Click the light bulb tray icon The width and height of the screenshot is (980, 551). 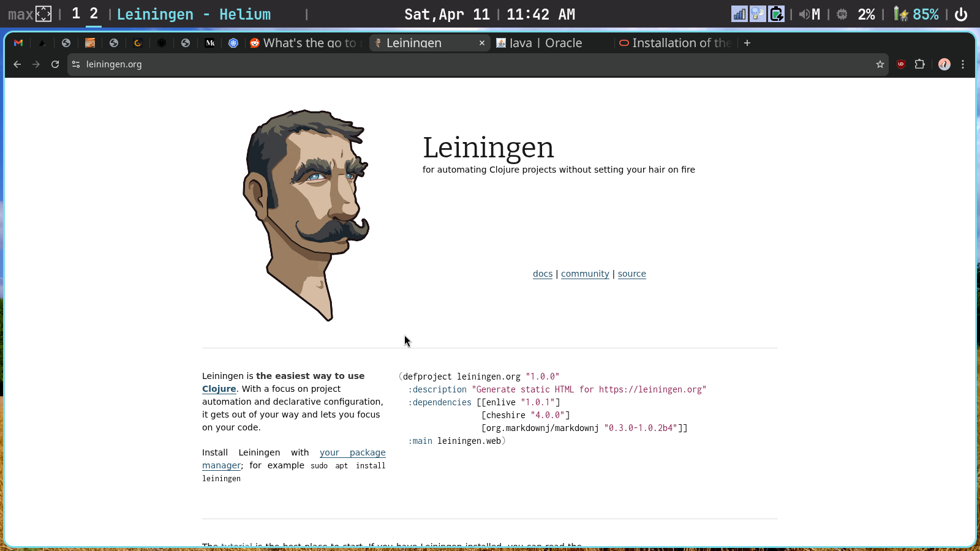point(758,14)
